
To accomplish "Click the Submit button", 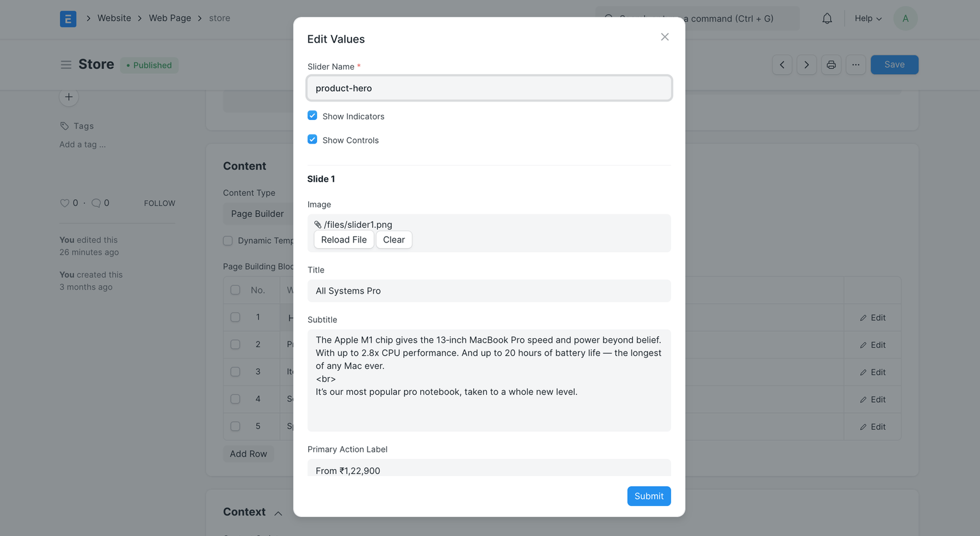I will tap(648, 496).
